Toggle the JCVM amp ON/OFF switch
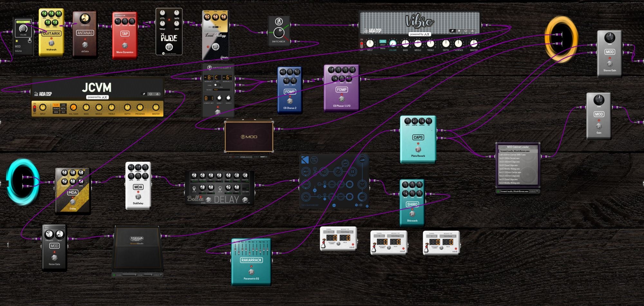The height and width of the screenshot is (306, 644). point(34,108)
